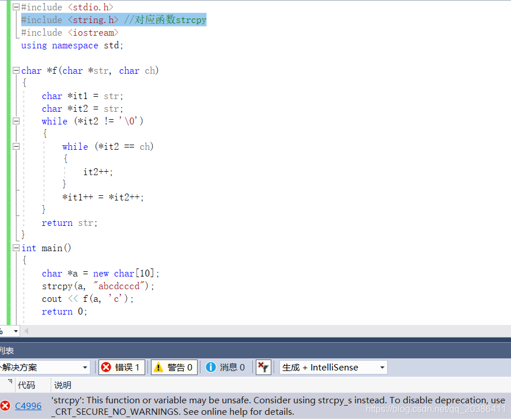Click the cout << f(a, 'c') line
The height and width of the screenshot is (420, 511).
coord(88,299)
